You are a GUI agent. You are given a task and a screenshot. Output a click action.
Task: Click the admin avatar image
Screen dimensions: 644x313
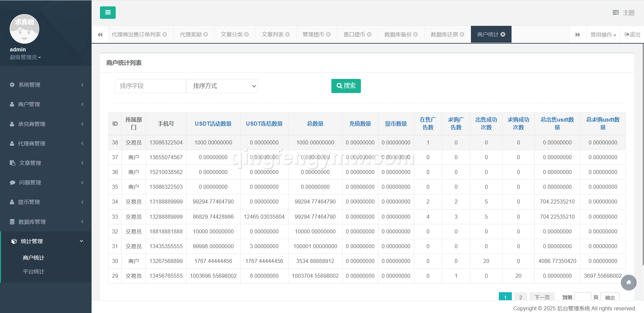(24, 29)
